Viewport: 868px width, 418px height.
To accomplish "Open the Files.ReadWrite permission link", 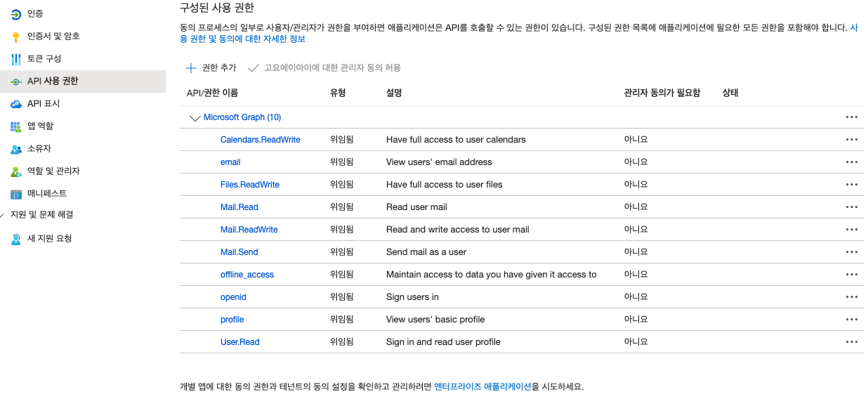I will point(250,185).
